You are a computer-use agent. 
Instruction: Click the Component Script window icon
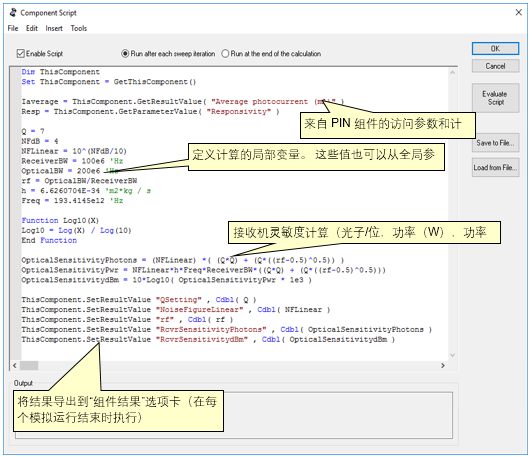[13, 13]
